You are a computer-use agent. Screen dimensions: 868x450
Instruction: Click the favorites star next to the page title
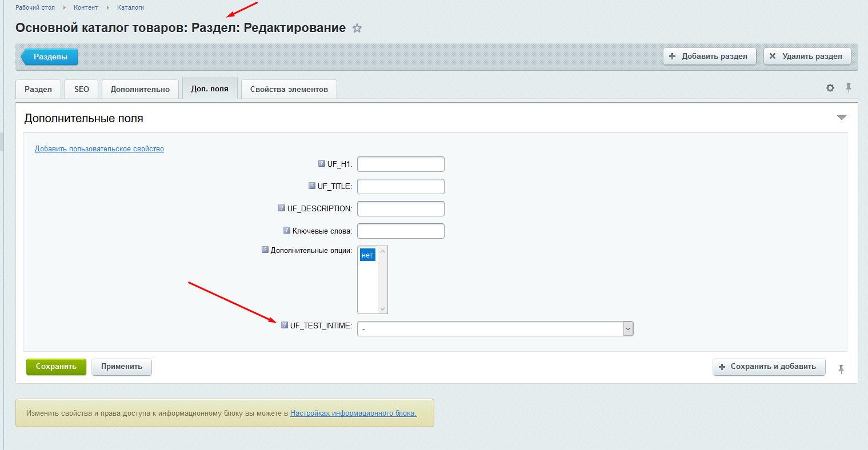pos(357,28)
